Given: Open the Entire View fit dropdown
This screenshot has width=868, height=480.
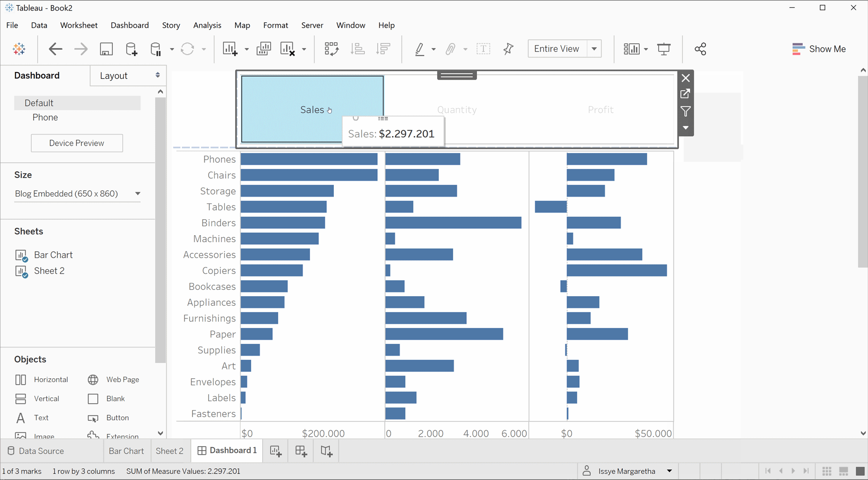Looking at the screenshot, I should click(x=595, y=49).
